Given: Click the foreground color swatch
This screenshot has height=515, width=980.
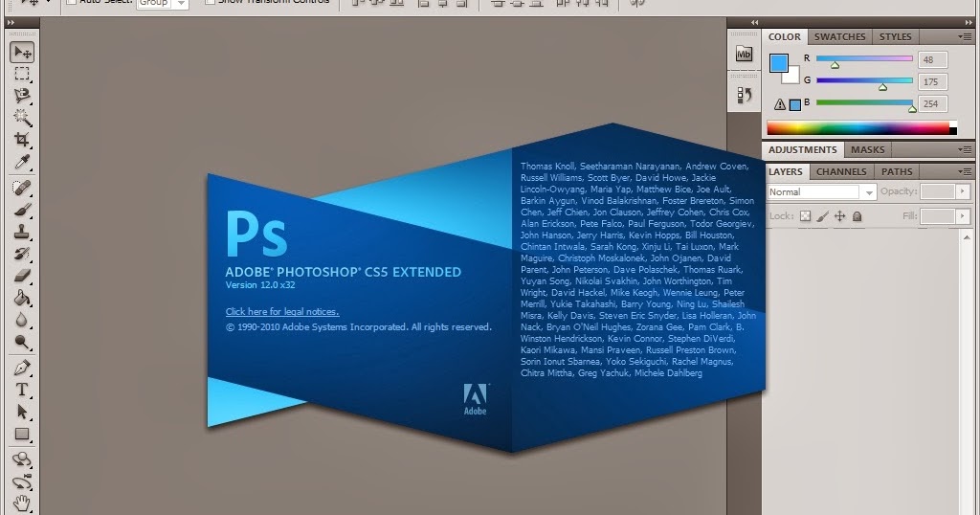Looking at the screenshot, I should pos(779,63).
